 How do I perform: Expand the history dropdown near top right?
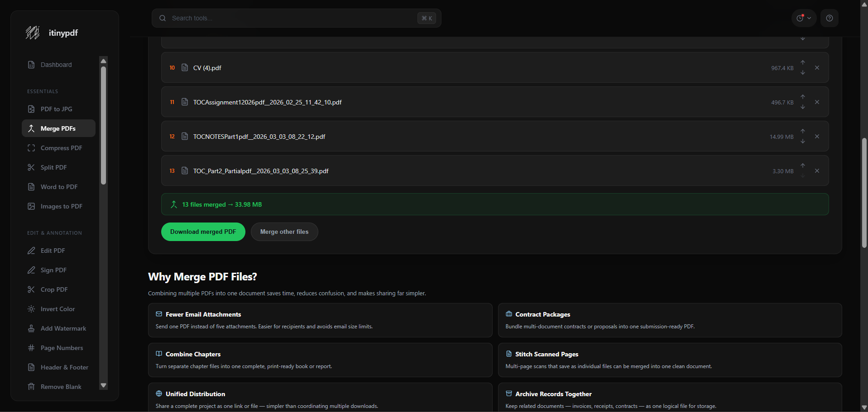pyautogui.click(x=804, y=18)
